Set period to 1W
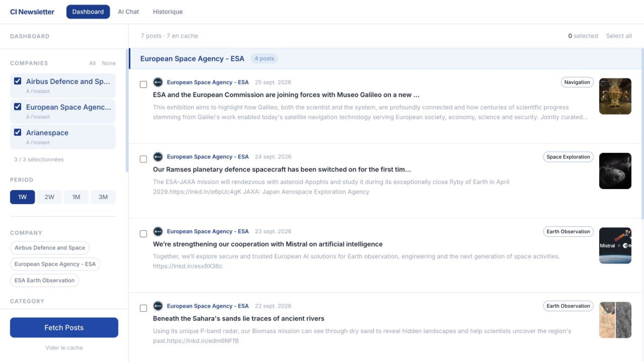The height and width of the screenshot is (362, 644). 23,197
